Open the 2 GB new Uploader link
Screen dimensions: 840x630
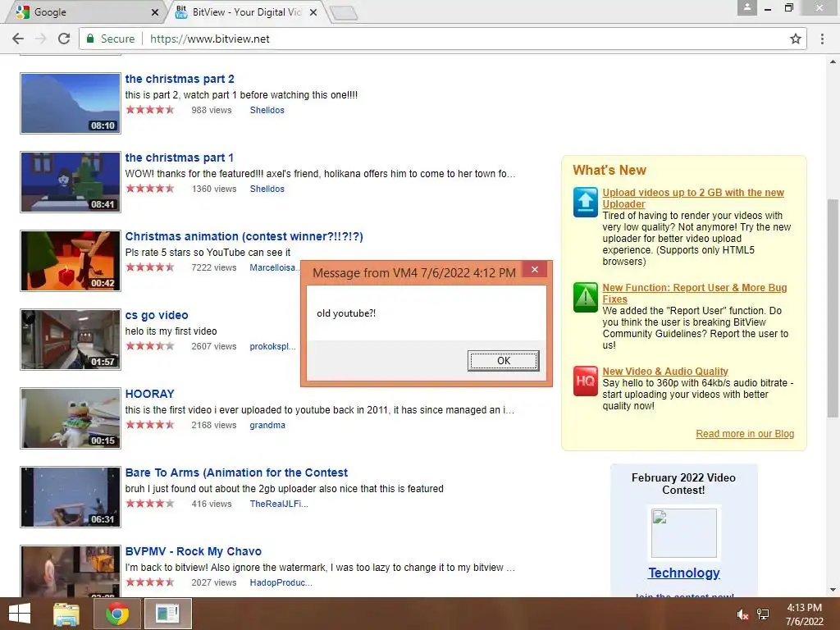tap(693, 199)
